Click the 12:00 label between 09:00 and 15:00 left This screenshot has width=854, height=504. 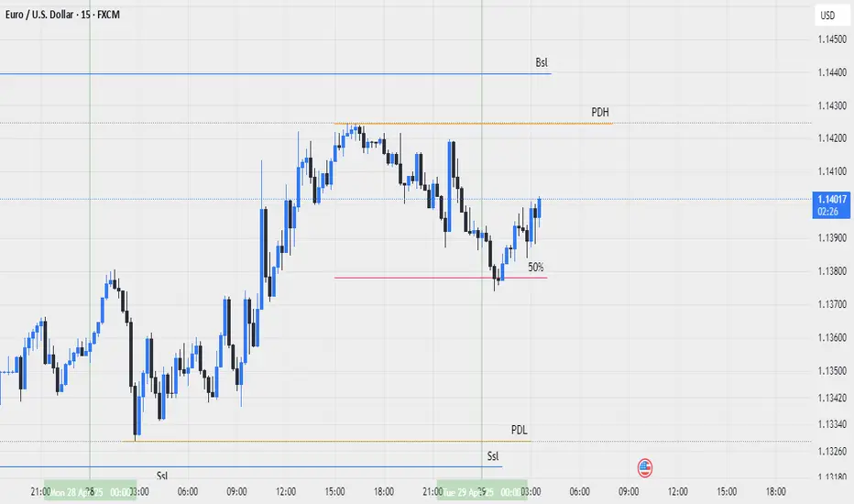pos(286,492)
